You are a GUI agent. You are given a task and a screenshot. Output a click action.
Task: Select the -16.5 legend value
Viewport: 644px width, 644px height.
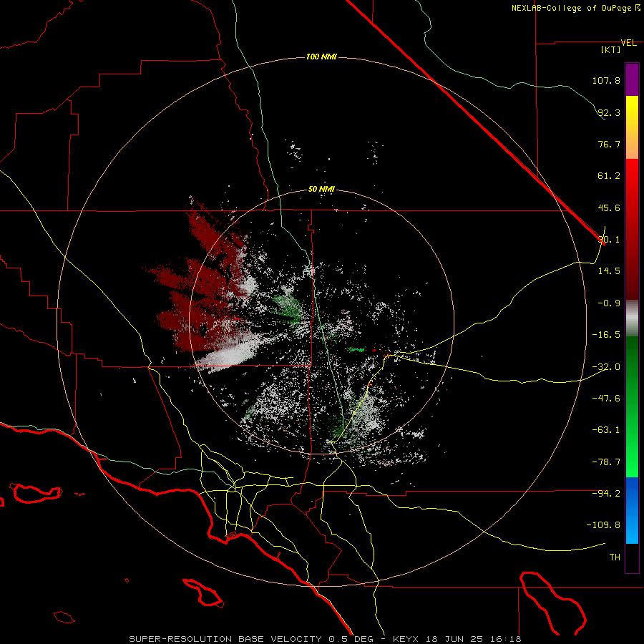click(606, 335)
